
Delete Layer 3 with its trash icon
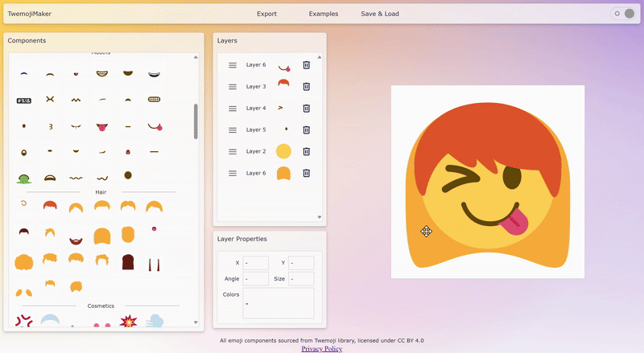tap(306, 87)
